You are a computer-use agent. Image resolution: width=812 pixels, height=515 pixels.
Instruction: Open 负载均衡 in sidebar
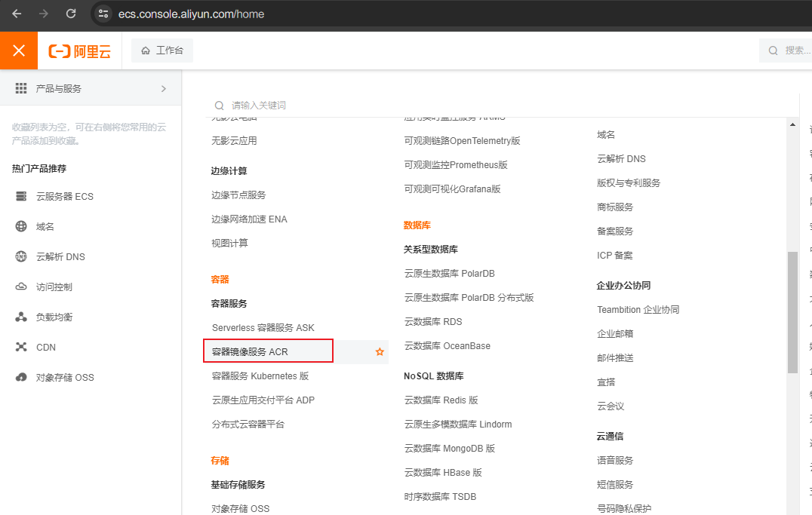click(x=54, y=317)
